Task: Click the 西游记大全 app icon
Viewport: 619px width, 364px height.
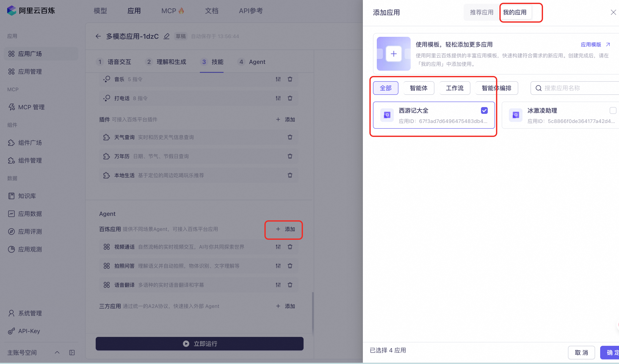Action: [387, 115]
